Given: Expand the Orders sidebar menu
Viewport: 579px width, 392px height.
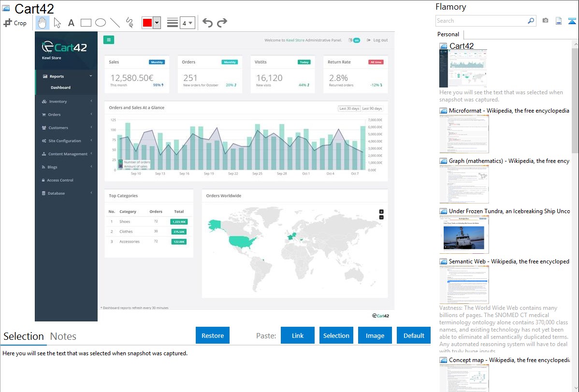Looking at the screenshot, I should click(x=66, y=115).
